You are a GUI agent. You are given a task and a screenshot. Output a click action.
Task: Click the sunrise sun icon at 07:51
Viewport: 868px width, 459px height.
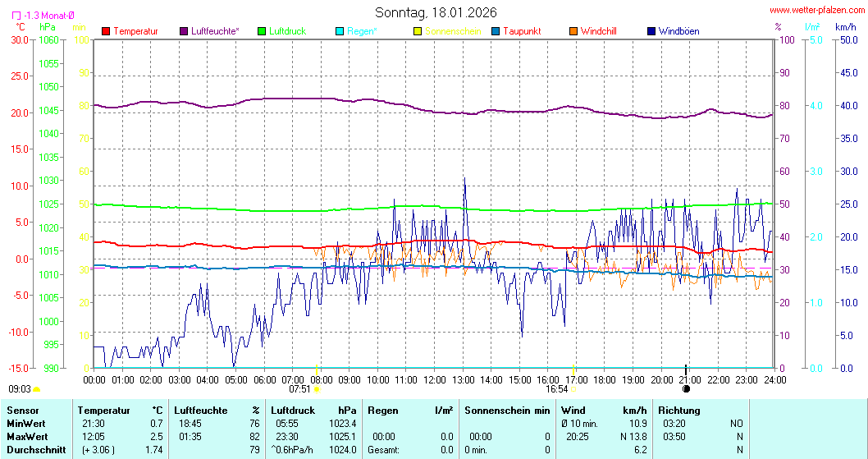pyautogui.click(x=318, y=389)
